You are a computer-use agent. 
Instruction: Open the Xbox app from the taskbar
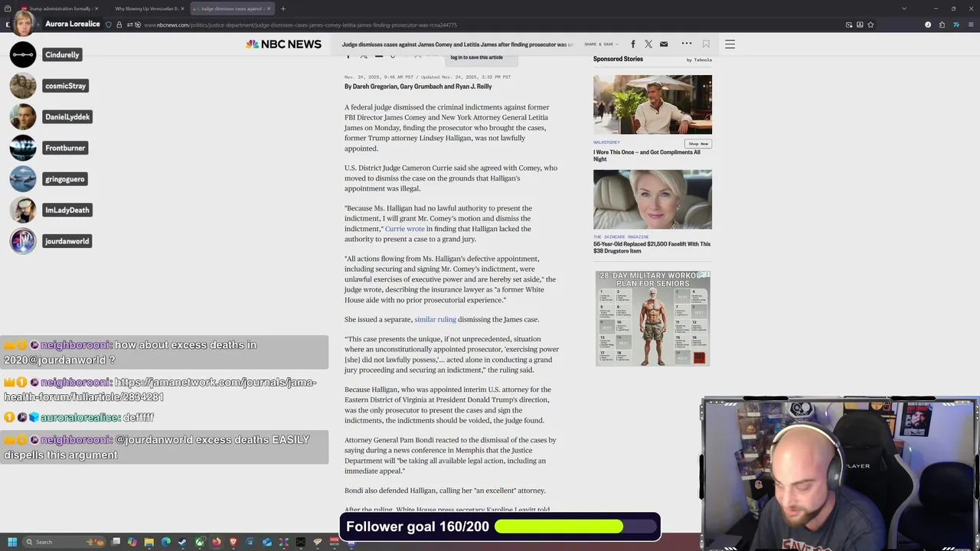200,542
